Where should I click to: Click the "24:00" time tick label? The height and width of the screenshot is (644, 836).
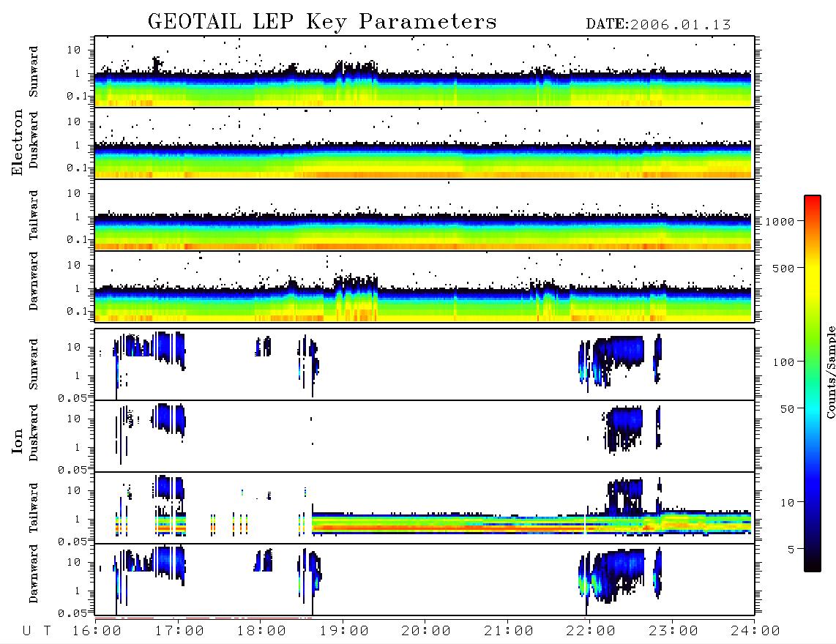(x=755, y=632)
